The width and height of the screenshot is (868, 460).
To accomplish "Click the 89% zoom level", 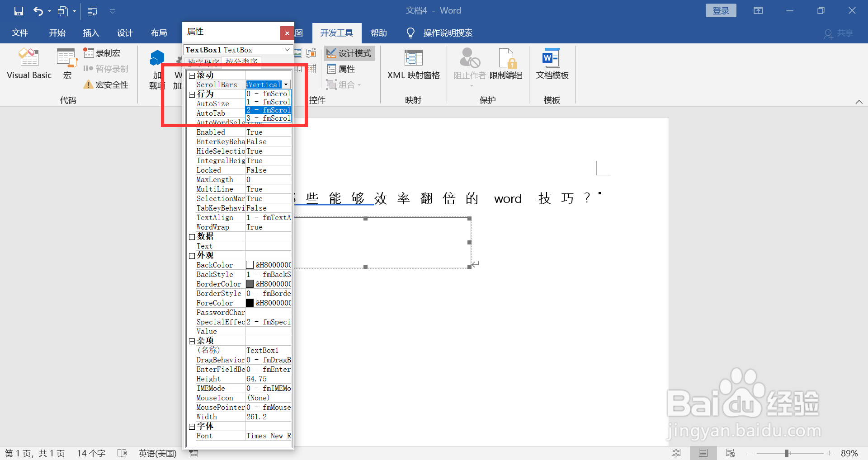I will [849, 453].
